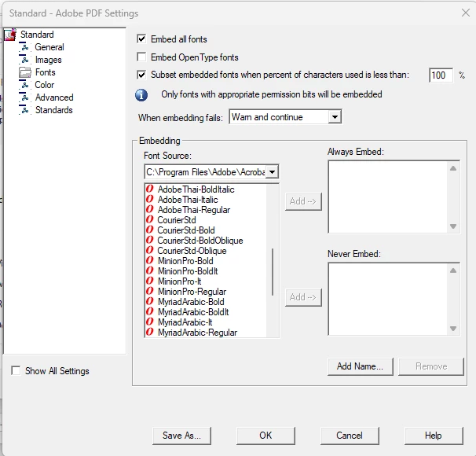The image size is (476, 456).
Task: Click the OpenType icon beside MyriadArabic-It
Action: [x=150, y=322]
